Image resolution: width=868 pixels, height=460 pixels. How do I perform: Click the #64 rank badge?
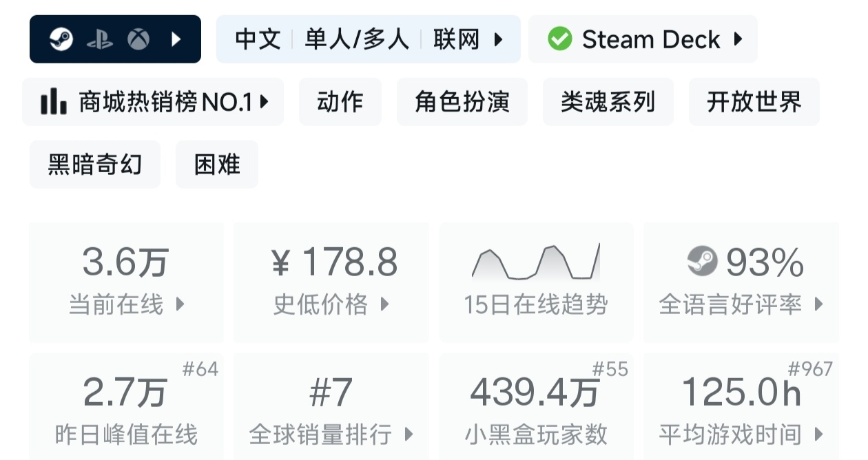tap(200, 370)
